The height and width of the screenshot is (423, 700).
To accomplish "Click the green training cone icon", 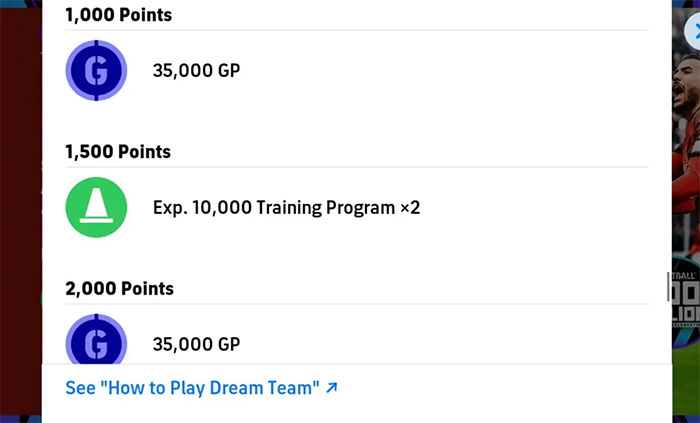I will tap(96, 208).
